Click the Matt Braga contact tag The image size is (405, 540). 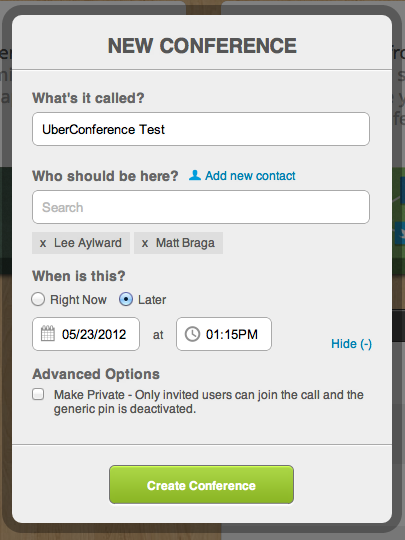tap(178, 243)
